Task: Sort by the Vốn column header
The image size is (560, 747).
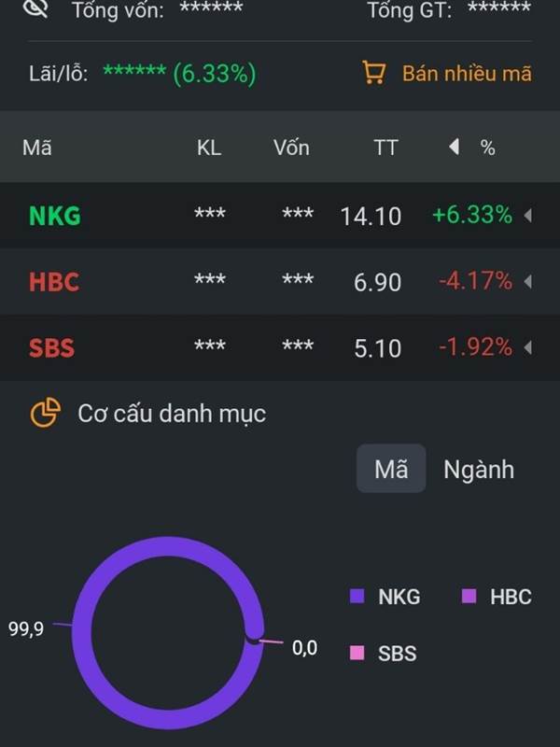Action: (291, 148)
